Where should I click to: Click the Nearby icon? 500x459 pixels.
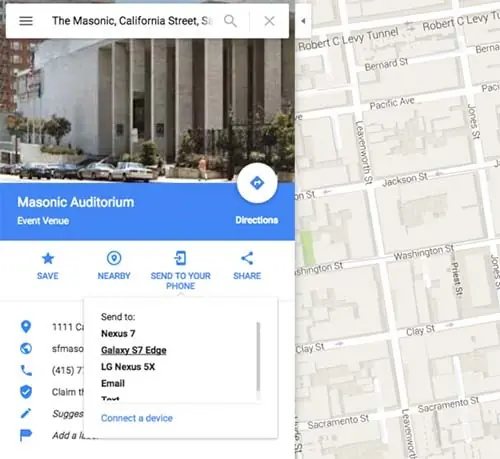(x=114, y=258)
